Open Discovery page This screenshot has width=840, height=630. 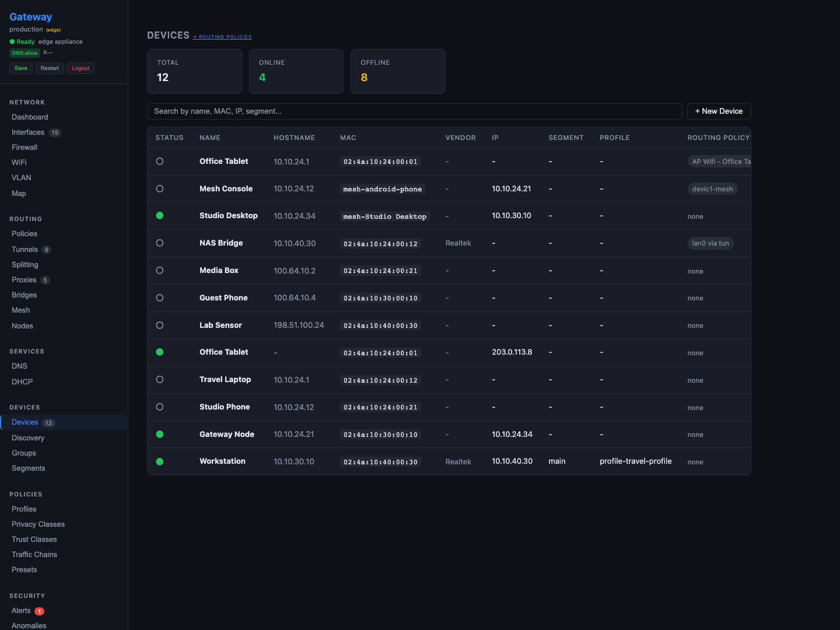(28, 438)
